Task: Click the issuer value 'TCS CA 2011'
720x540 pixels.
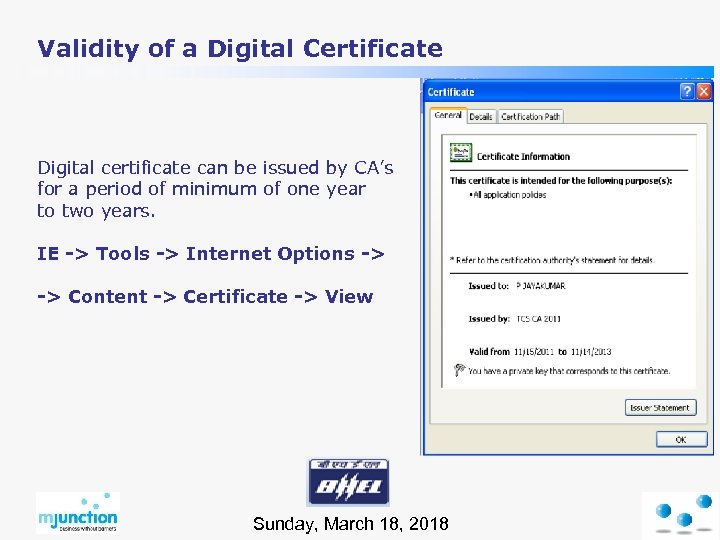Action: (x=538, y=319)
